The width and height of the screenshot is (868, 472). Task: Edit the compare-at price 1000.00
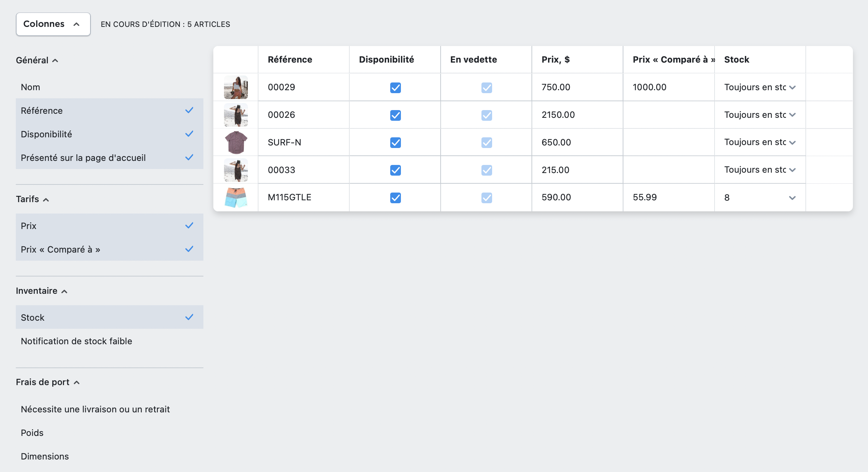[x=669, y=87]
